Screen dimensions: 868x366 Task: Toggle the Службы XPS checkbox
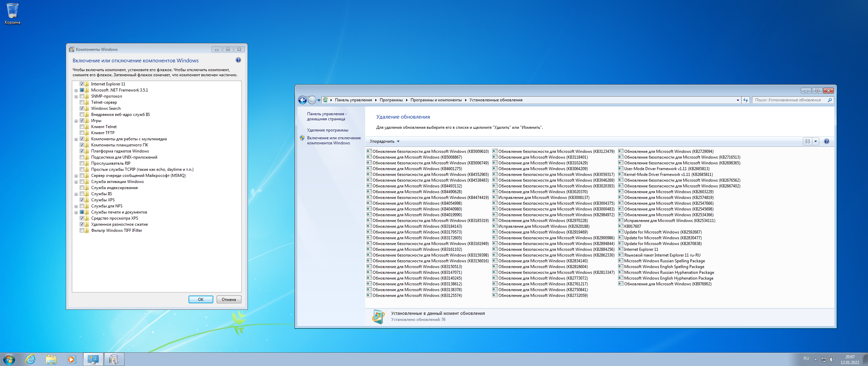coord(82,200)
